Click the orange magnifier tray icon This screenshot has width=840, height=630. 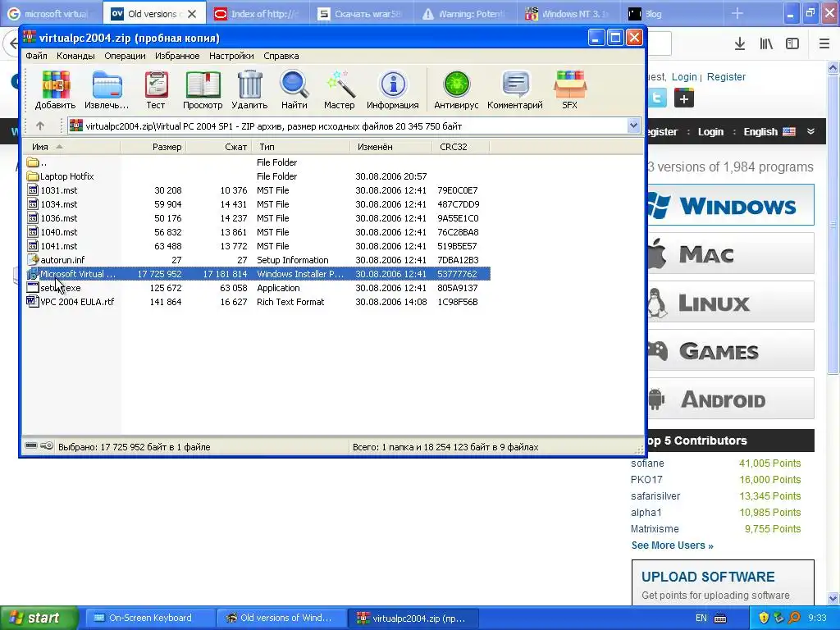(794, 618)
